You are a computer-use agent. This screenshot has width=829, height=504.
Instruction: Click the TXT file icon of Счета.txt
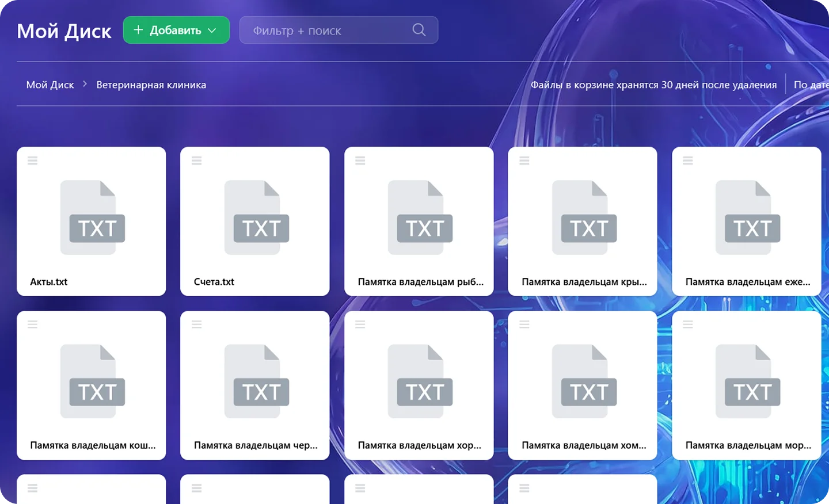(x=256, y=217)
